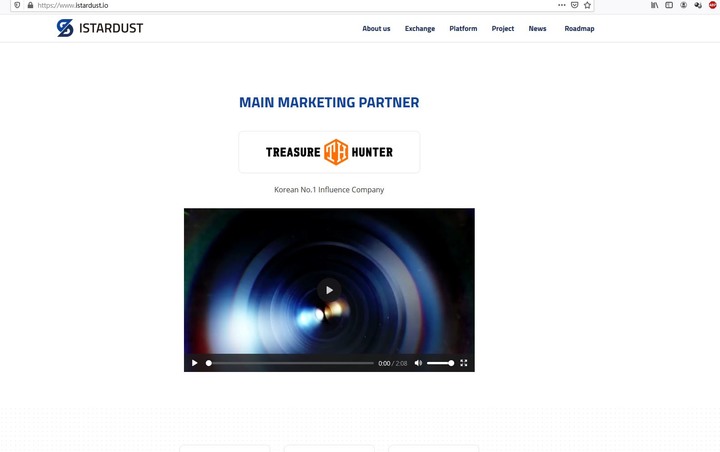
Task: Bookmark this page with star icon
Action: [x=587, y=5]
